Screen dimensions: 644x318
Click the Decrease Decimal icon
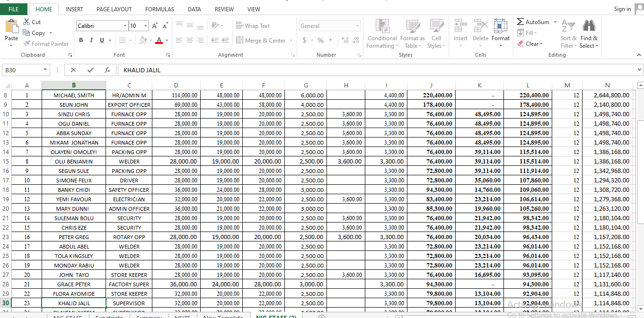pos(356,41)
